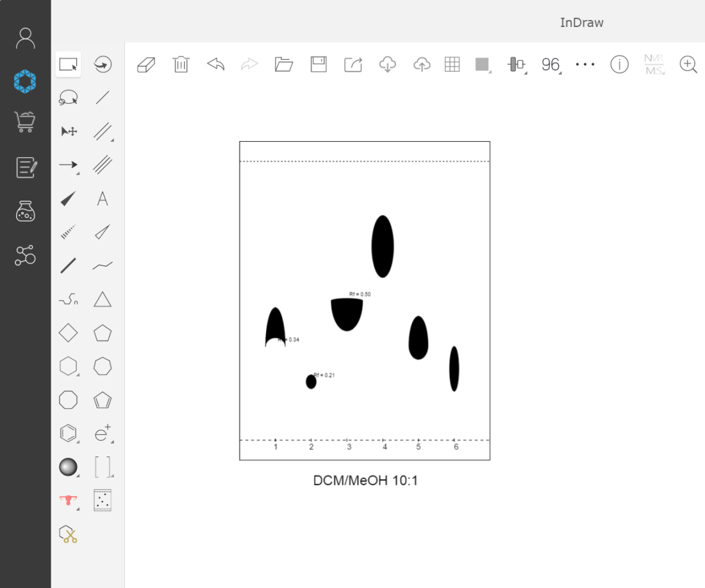Open the NMR/MS prediction menu
Image resolution: width=705 pixels, height=588 pixels.
[x=653, y=64]
